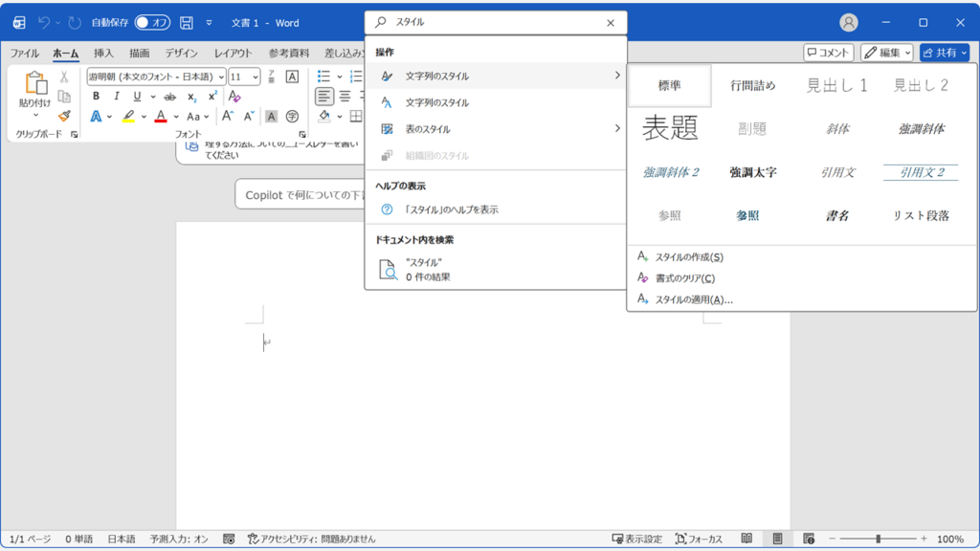The image size is (980, 551).
Task: Open the font name dropdown
Action: click(221, 77)
